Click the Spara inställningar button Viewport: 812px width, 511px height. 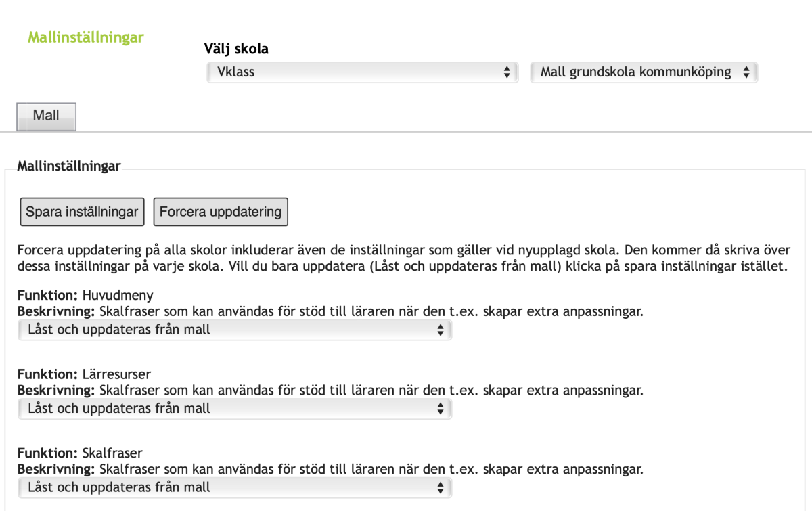[82, 212]
